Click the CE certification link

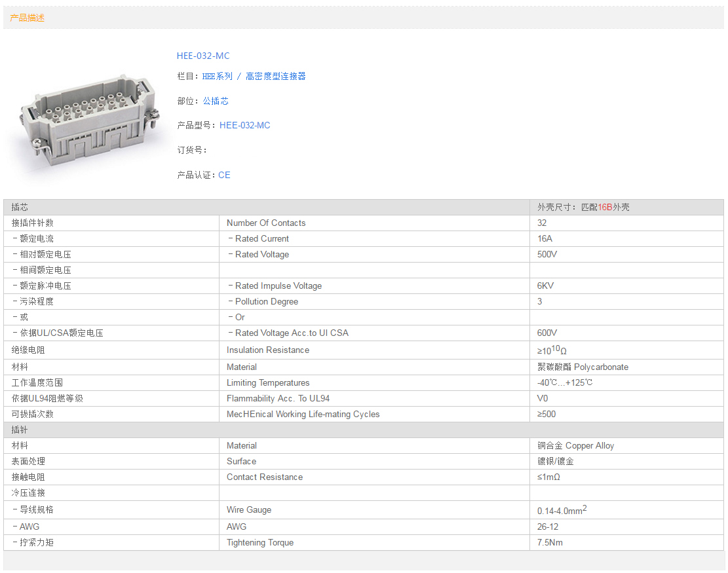click(224, 175)
